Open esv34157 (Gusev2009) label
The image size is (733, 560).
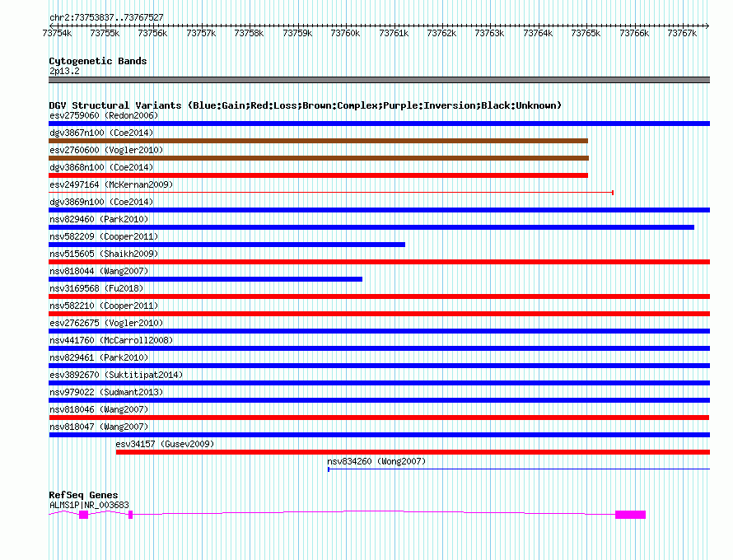165,444
